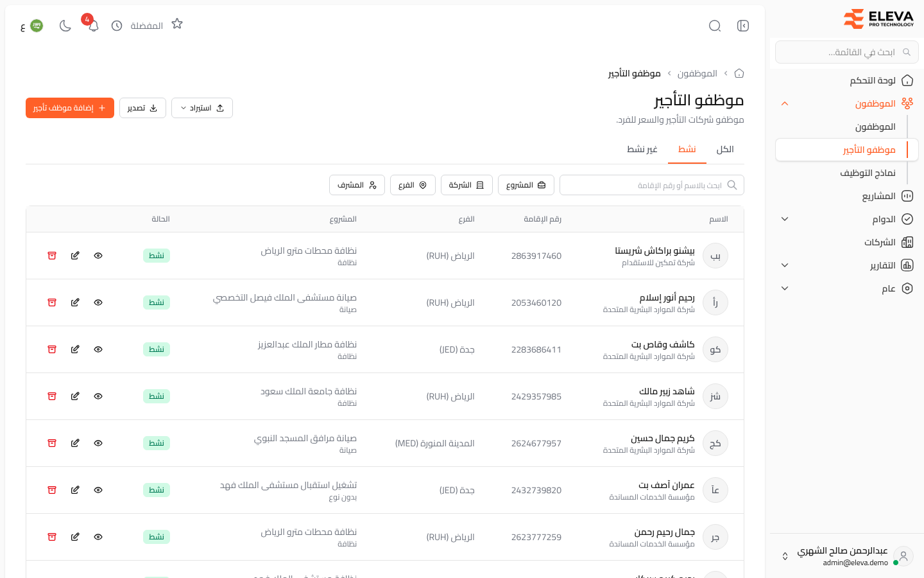The height and width of the screenshot is (578, 924).
Task: View details of جمال رحيم رحمن
Action: click(x=98, y=537)
